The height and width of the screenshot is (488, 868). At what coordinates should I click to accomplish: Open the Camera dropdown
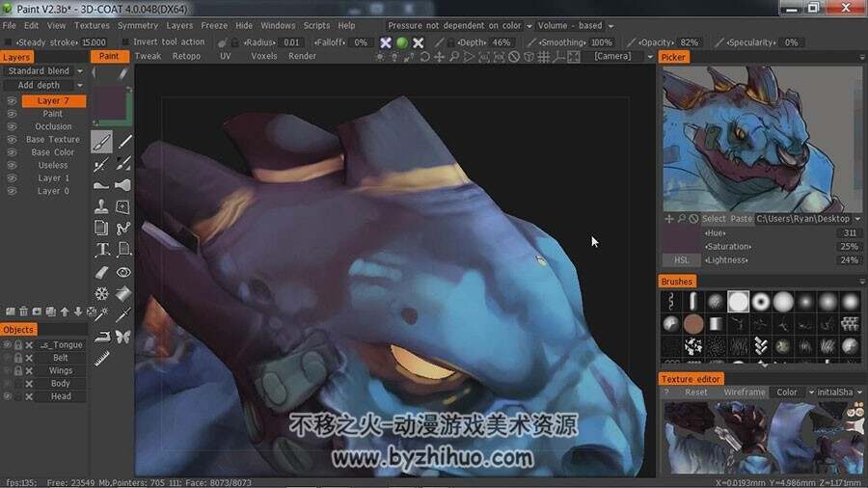click(x=650, y=57)
